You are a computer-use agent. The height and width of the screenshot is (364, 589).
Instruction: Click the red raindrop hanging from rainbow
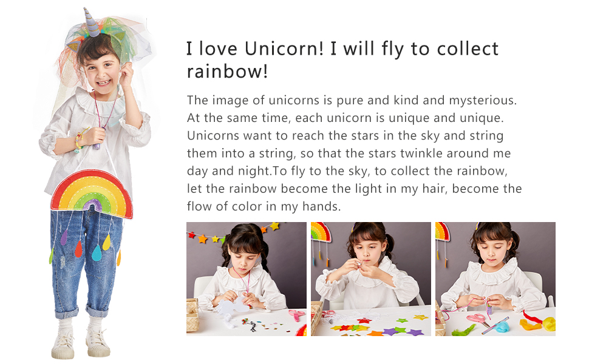pyautogui.click(x=78, y=249)
